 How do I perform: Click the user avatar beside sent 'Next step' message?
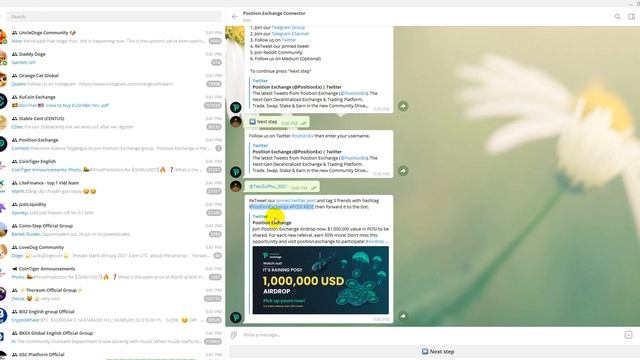tap(236, 122)
